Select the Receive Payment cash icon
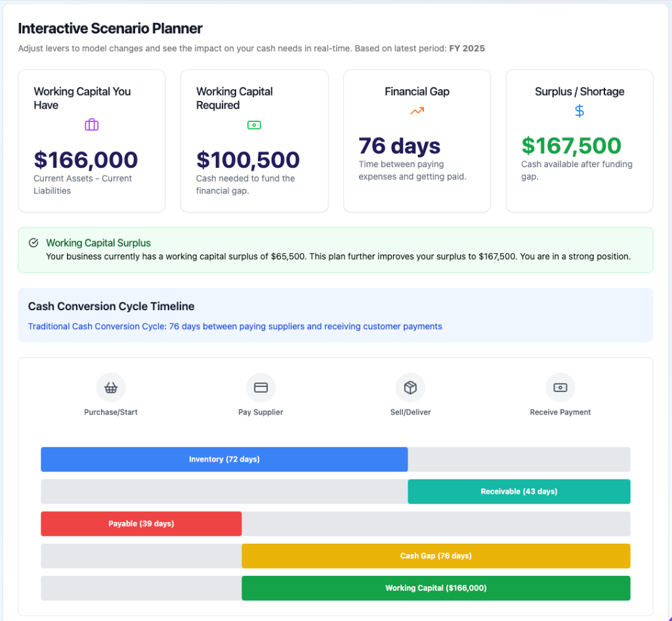The image size is (672, 621). click(560, 388)
